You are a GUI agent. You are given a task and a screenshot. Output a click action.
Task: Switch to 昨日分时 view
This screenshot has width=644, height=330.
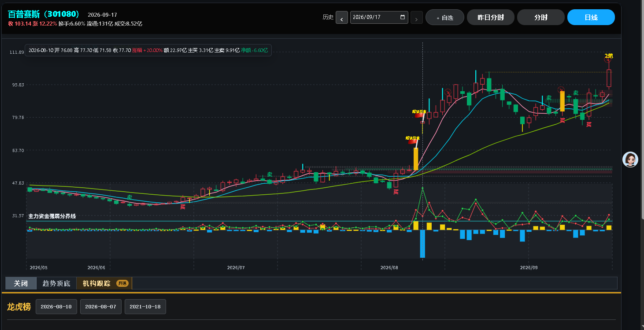[x=490, y=17]
